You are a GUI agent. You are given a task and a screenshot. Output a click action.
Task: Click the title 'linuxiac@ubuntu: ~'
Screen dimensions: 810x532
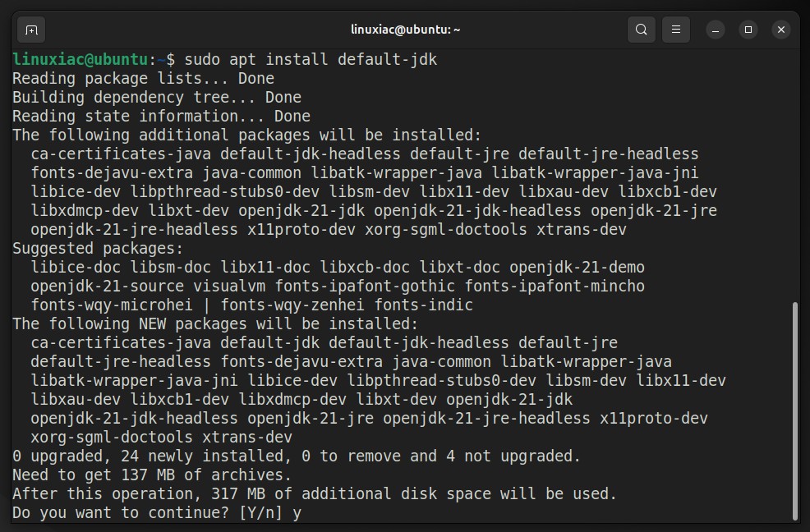click(x=406, y=30)
